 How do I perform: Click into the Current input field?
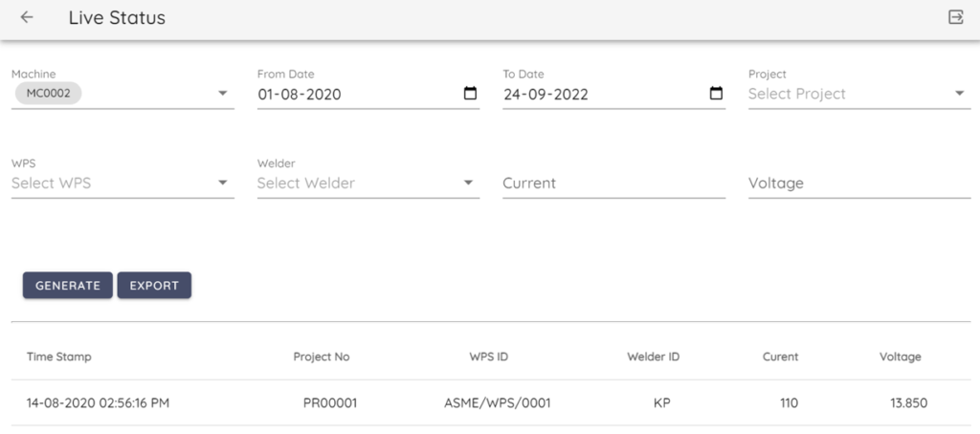click(613, 183)
